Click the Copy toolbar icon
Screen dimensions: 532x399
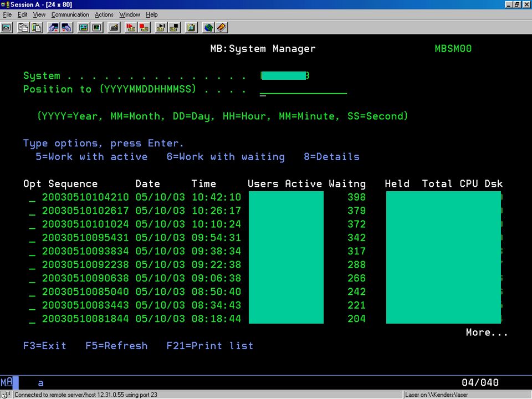click(x=23, y=28)
